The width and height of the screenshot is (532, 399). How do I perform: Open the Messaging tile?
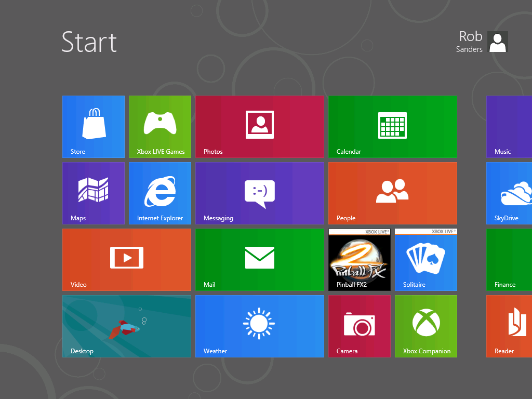(260, 193)
